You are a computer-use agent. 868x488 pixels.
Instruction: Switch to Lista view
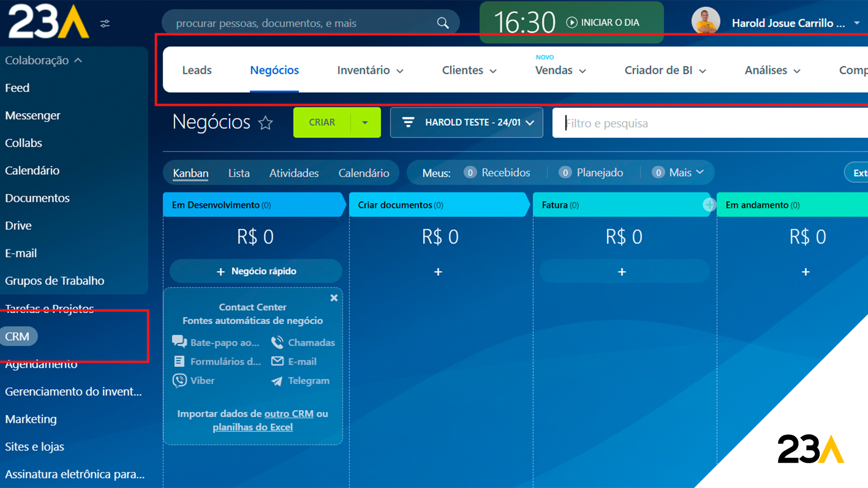click(x=239, y=173)
